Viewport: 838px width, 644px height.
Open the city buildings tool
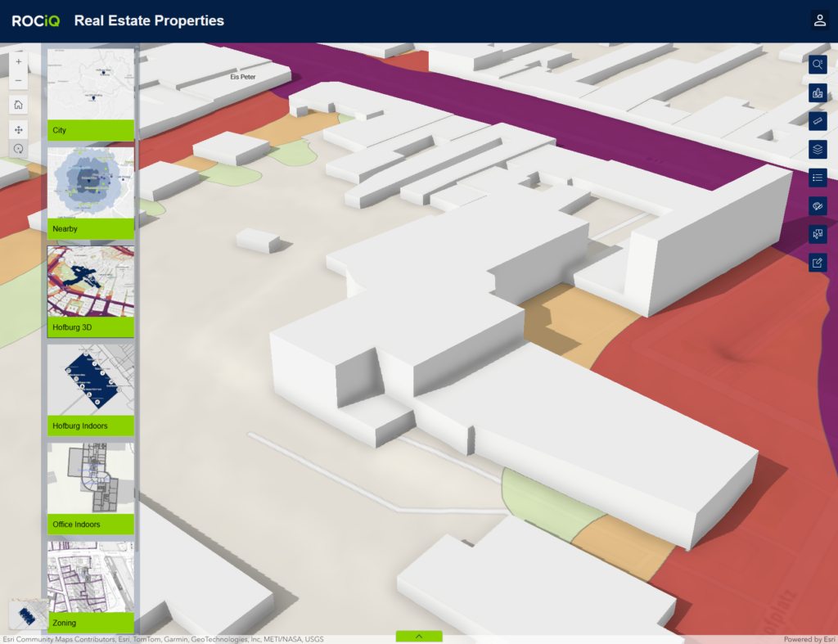[818, 93]
